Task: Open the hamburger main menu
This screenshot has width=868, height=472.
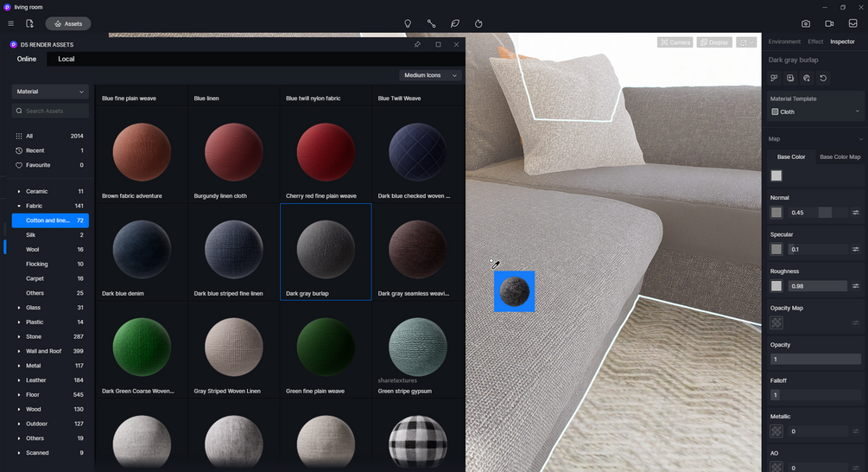Action: [x=10, y=24]
